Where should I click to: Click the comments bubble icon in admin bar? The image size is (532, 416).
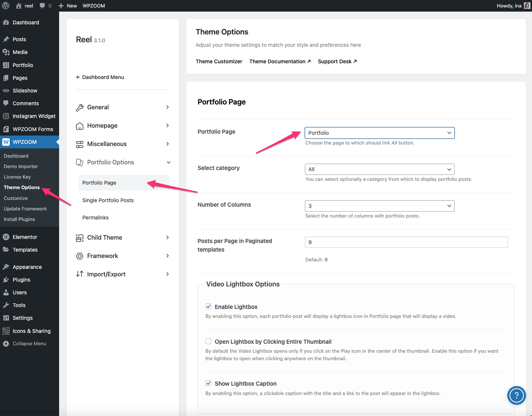(43, 6)
